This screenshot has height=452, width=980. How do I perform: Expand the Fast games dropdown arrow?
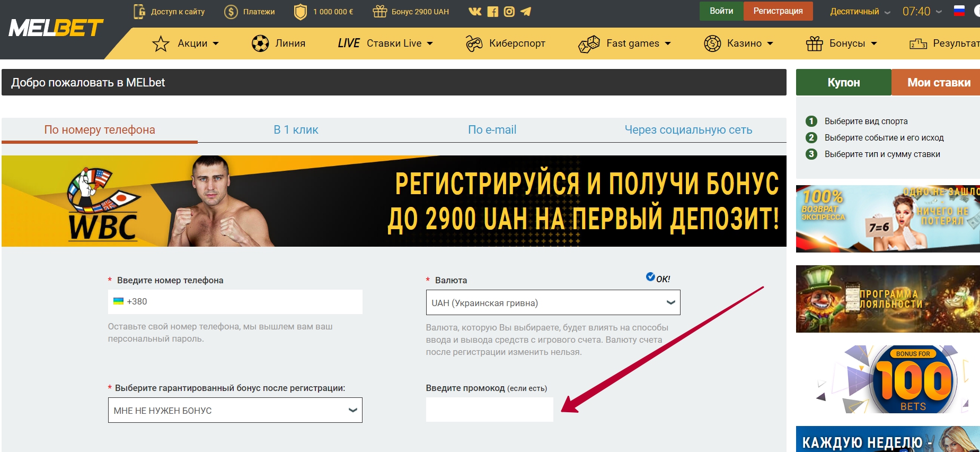(668, 44)
